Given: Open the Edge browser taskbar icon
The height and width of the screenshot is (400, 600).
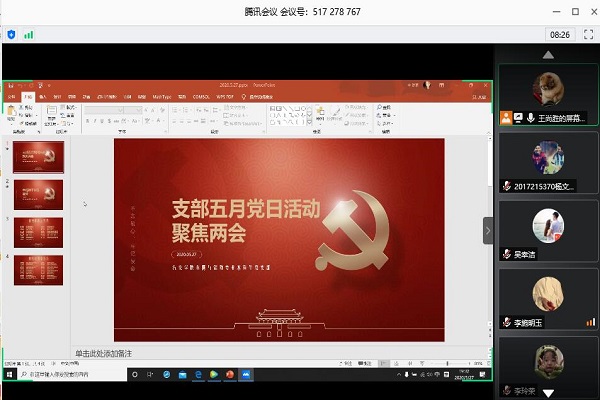Looking at the screenshot, I should point(198,374).
